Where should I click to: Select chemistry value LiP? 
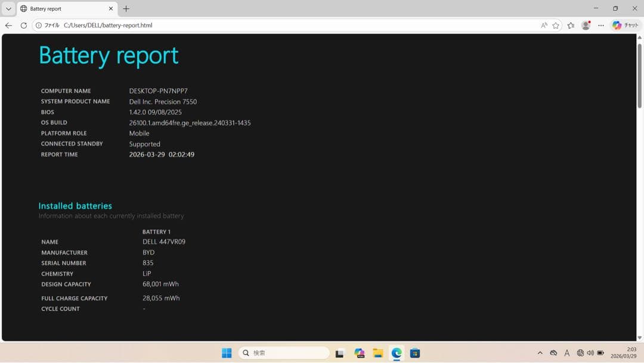click(147, 273)
